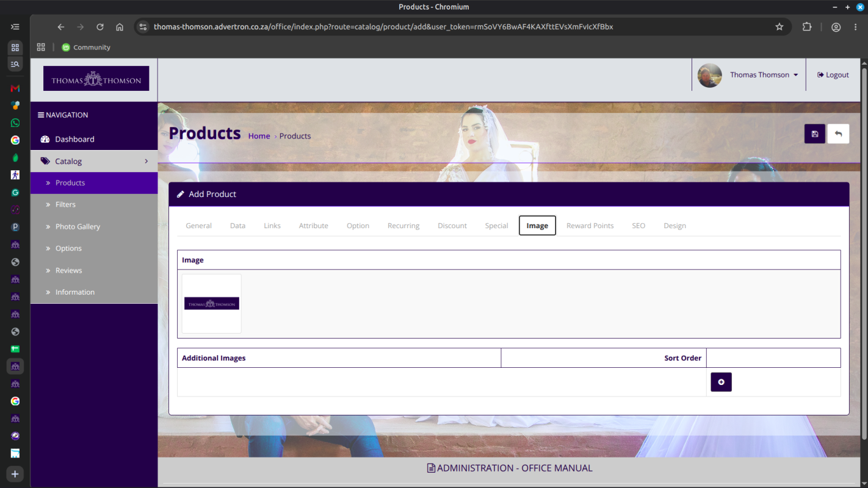Switch to the Data tab

237,226
